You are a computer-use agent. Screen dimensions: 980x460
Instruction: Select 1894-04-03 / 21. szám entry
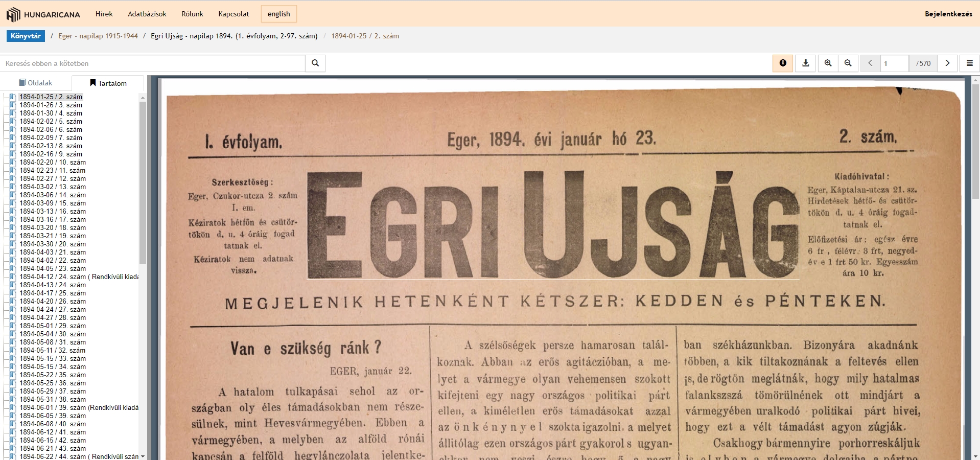pos(53,252)
